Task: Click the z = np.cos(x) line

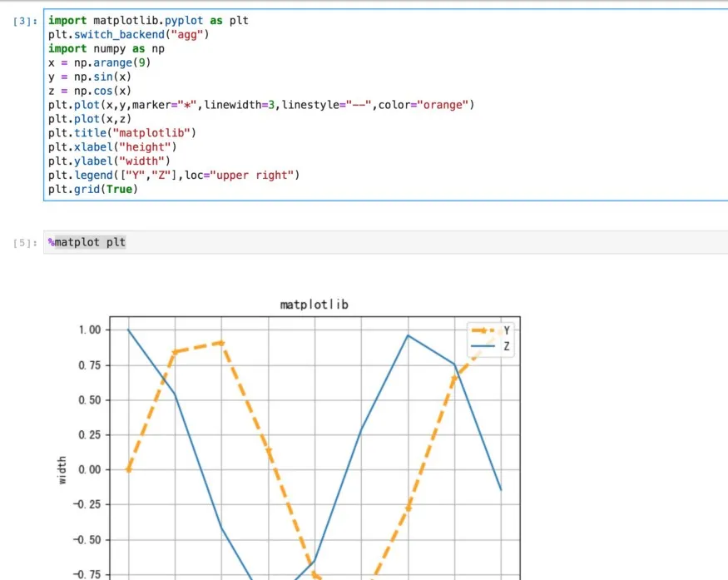Action: pos(90,91)
